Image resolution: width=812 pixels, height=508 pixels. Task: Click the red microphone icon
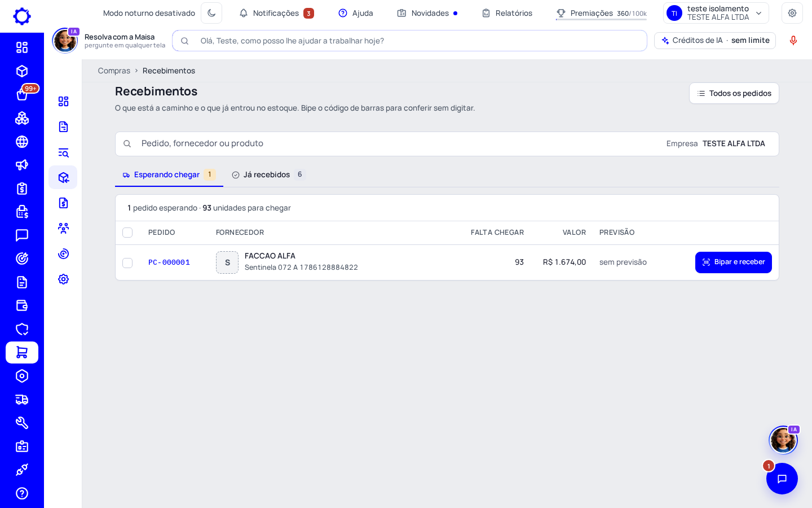(x=793, y=41)
